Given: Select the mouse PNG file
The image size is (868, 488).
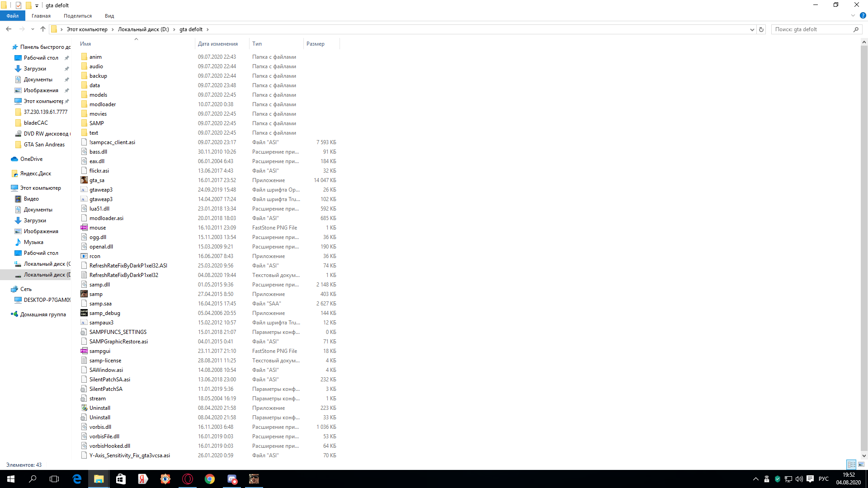Looking at the screenshot, I should (97, 228).
